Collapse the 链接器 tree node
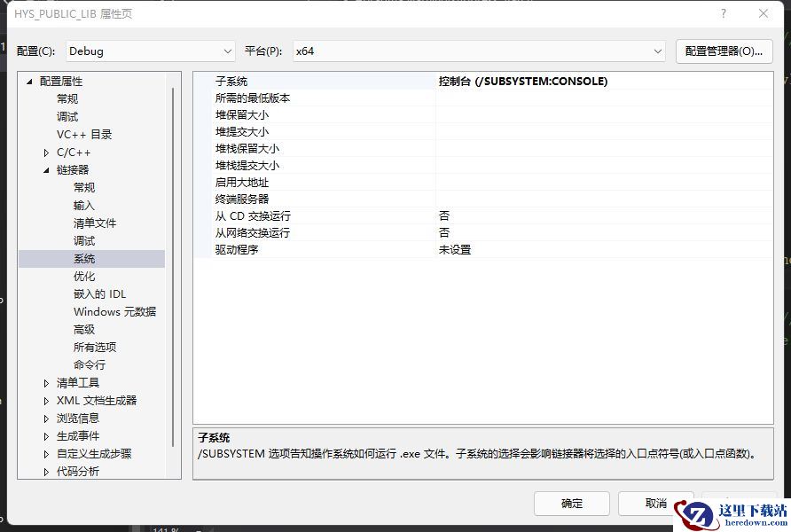Screen dimensions: 791x532 pos(47,170)
